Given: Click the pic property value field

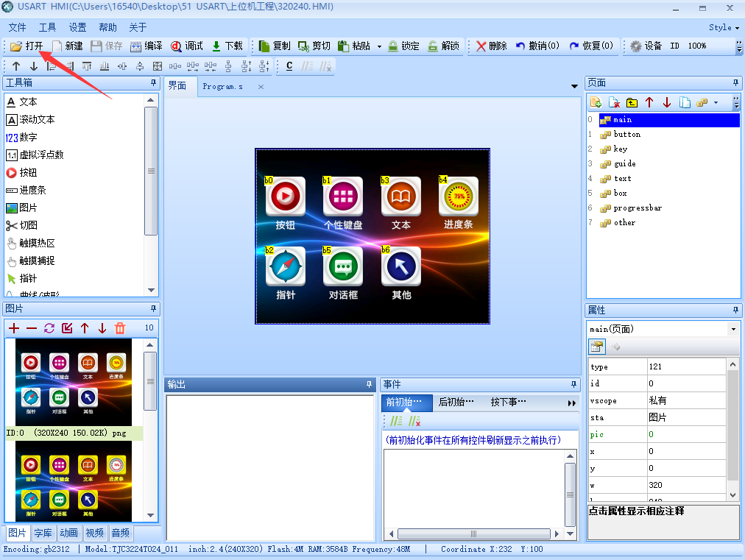Looking at the screenshot, I should point(687,435).
